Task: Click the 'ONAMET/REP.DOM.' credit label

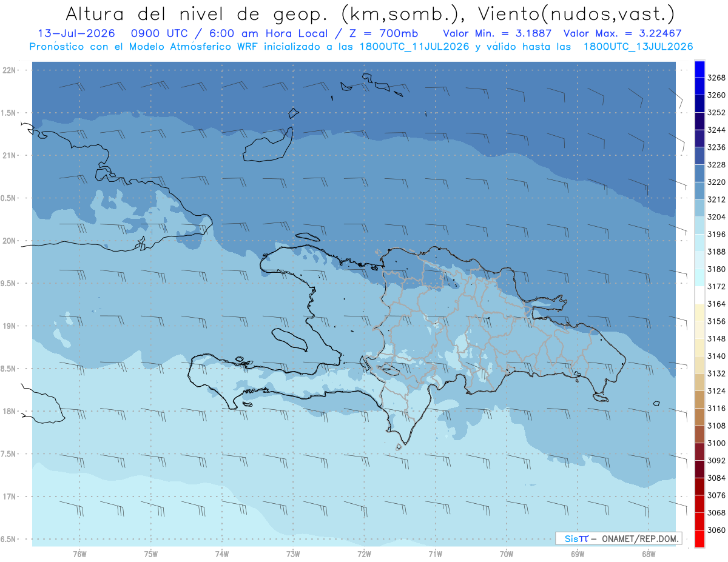Action: [640, 538]
